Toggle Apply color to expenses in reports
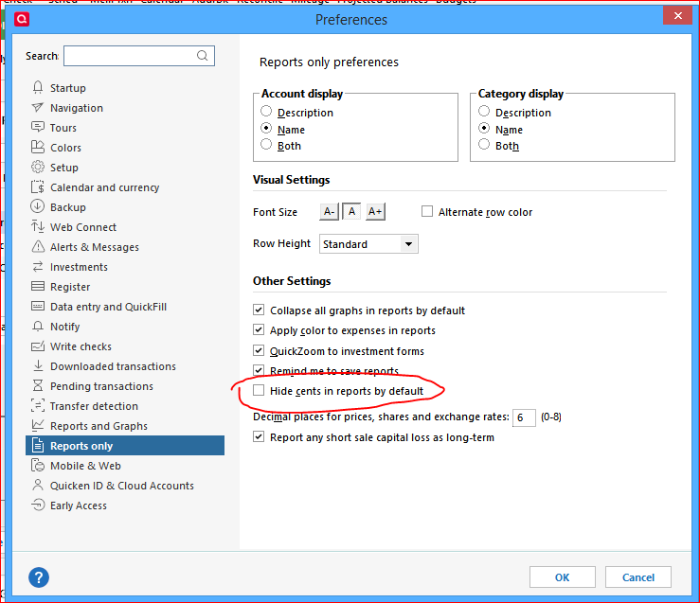The height and width of the screenshot is (603, 700). 259,329
